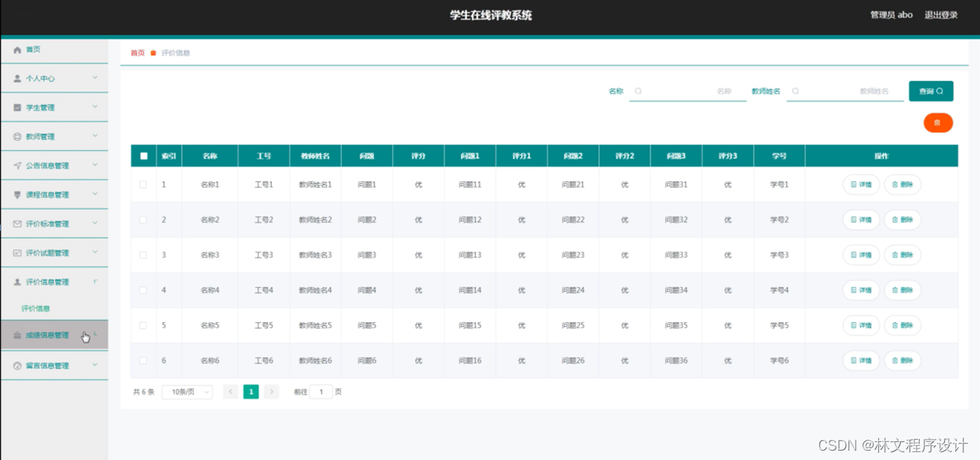
Task: Expand the 评价试题管理 menu chevron
Action: tap(95, 253)
